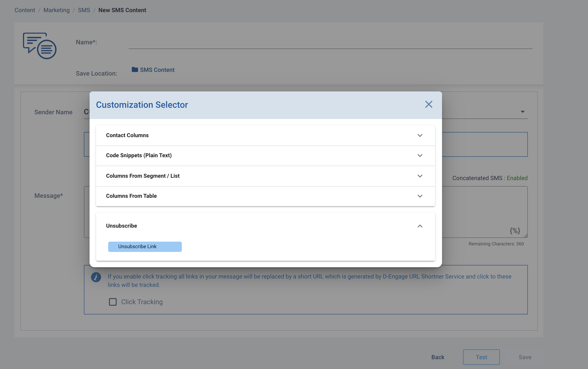Screen dimensions: 588x369
Task: Enable the Click Tracking checkbox
Action: pyautogui.click(x=113, y=302)
